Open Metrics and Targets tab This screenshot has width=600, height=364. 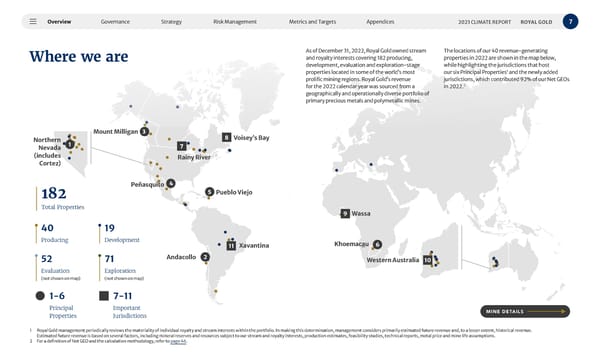(312, 22)
